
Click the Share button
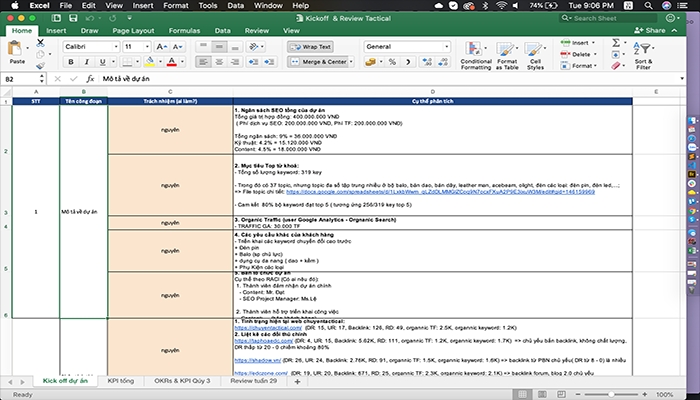(650, 30)
